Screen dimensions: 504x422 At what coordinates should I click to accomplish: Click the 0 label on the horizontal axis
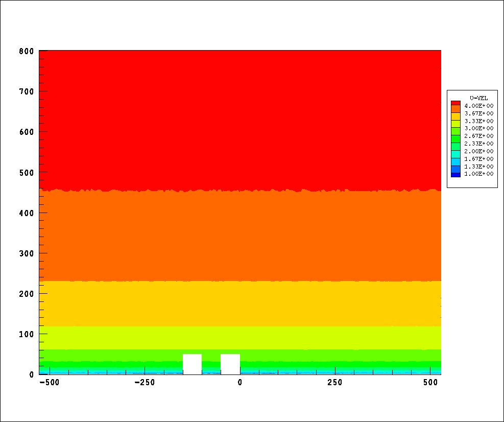[240, 383]
